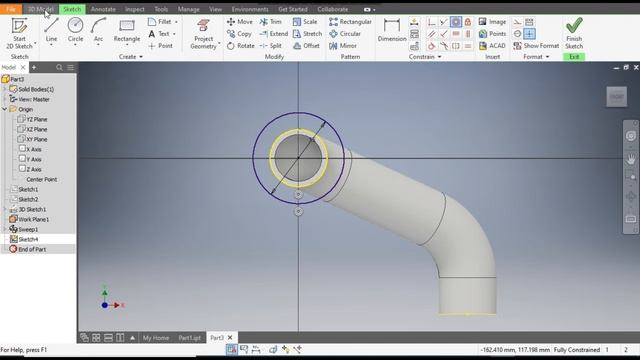Image resolution: width=640 pixels, height=360 pixels.
Task: Add new browser panel tab
Action: pos(34,67)
